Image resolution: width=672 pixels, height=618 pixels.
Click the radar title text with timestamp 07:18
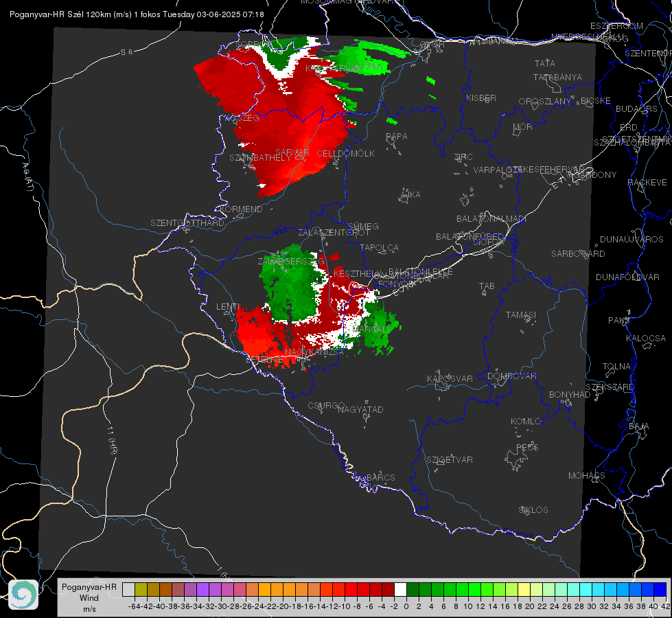pos(137,14)
